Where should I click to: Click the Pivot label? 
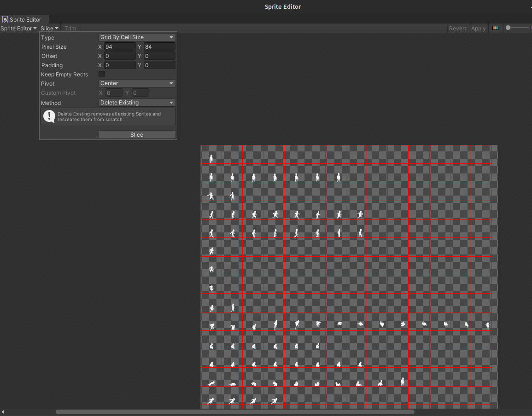47,83
